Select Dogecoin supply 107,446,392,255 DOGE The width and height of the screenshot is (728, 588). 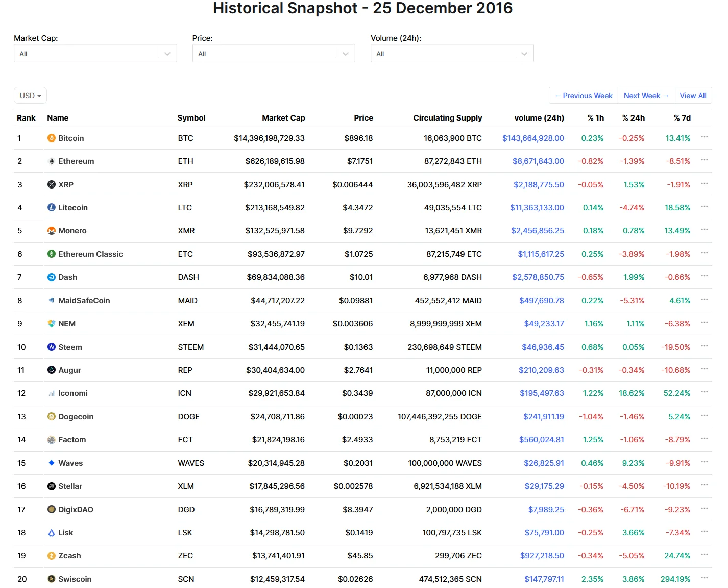440,417
